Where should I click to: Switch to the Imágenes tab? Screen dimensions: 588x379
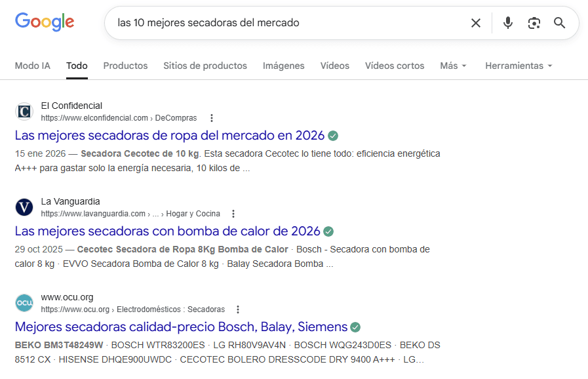tap(283, 66)
